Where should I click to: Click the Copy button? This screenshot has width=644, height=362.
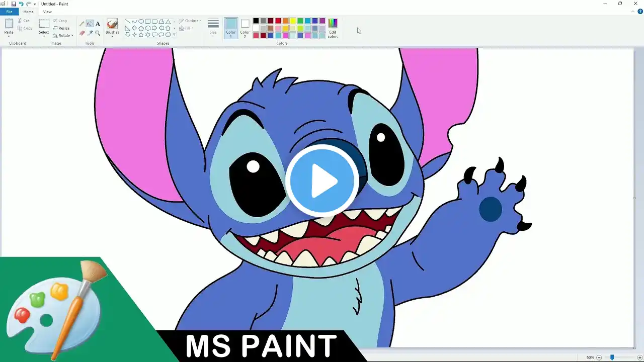pyautogui.click(x=25, y=29)
